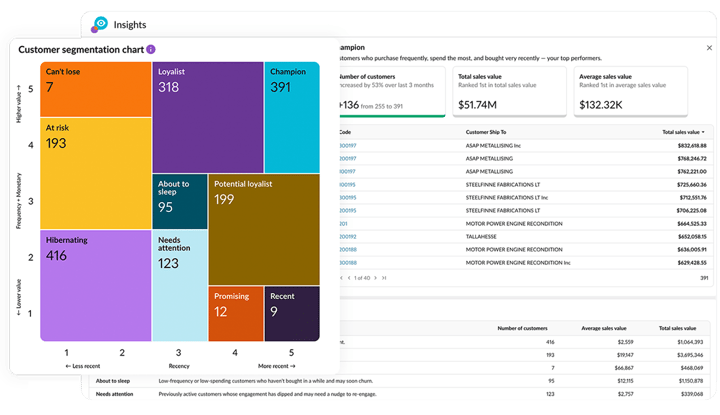The image size is (720, 415).
Task: Click the Total sales value header in summary table
Action: tap(677, 328)
